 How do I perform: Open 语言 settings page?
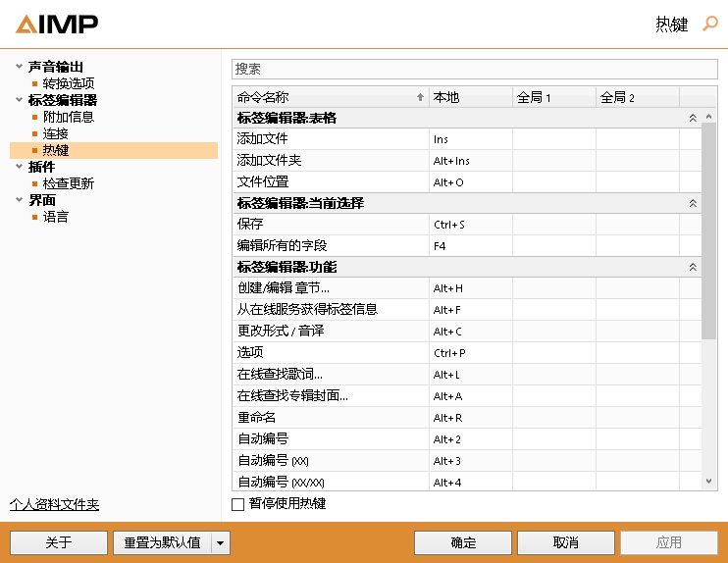click(55, 217)
